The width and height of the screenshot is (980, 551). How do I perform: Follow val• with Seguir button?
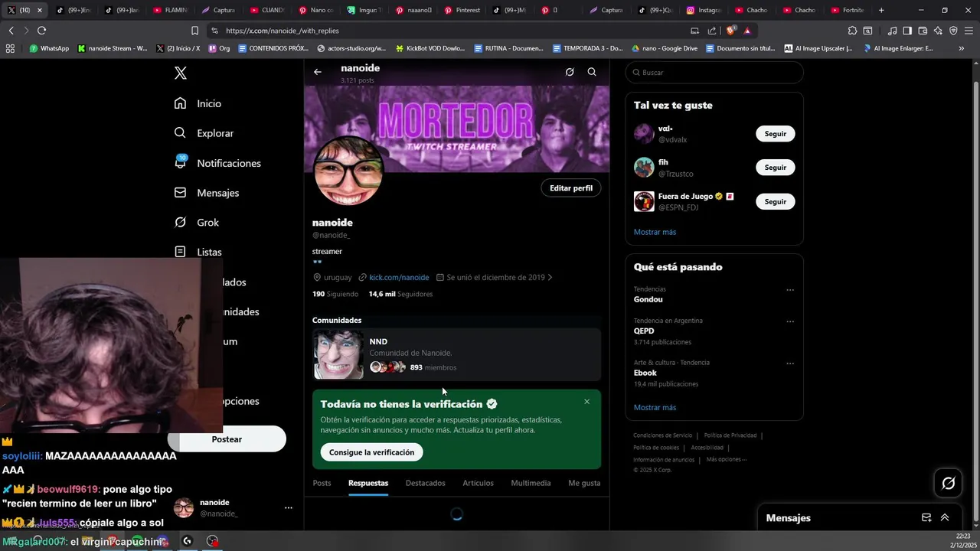click(x=776, y=134)
